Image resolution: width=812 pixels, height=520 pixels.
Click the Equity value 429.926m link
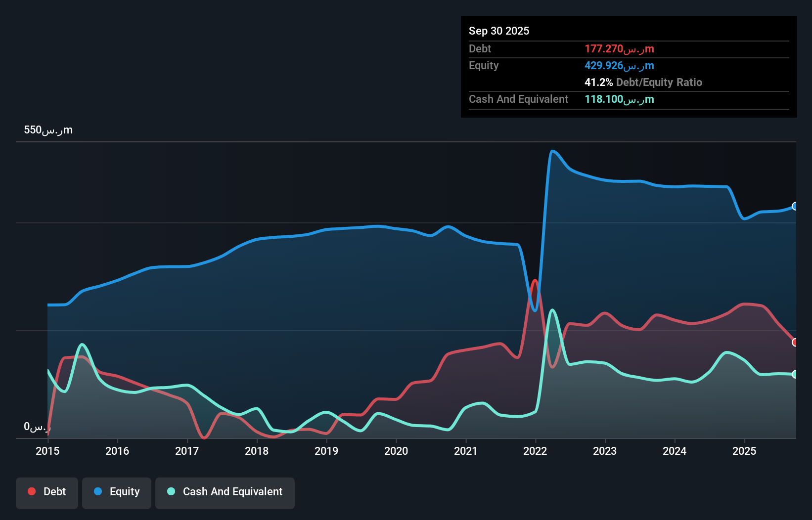(x=619, y=65)
